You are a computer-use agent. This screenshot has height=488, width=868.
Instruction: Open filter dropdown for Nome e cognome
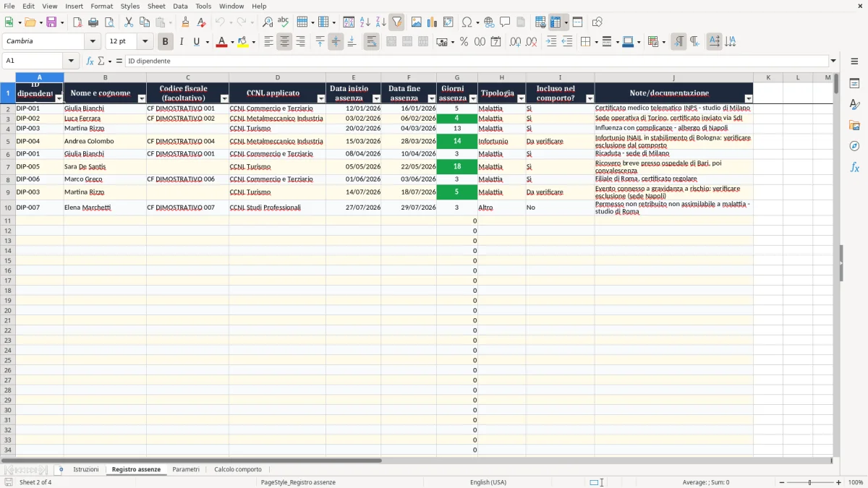click(142, 98)
